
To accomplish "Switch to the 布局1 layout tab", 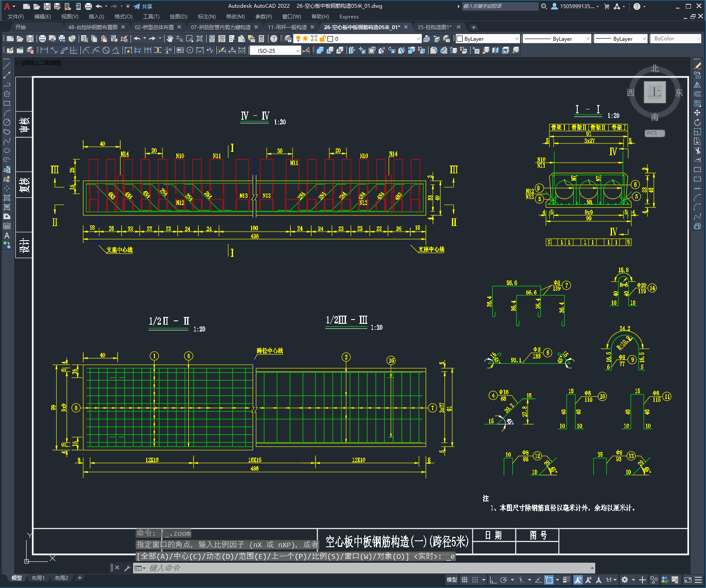I will click(x=38, y=578).
